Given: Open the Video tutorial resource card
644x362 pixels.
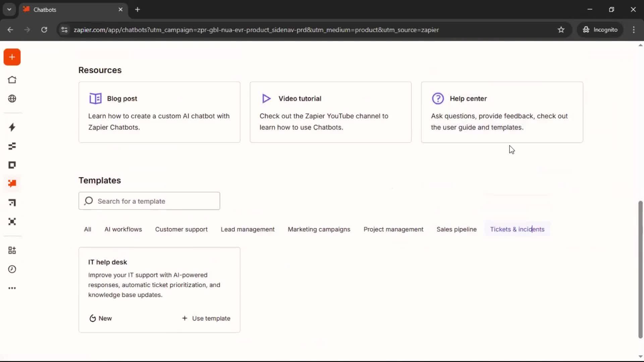Looking at the screenshot, I should click(330, 112).
